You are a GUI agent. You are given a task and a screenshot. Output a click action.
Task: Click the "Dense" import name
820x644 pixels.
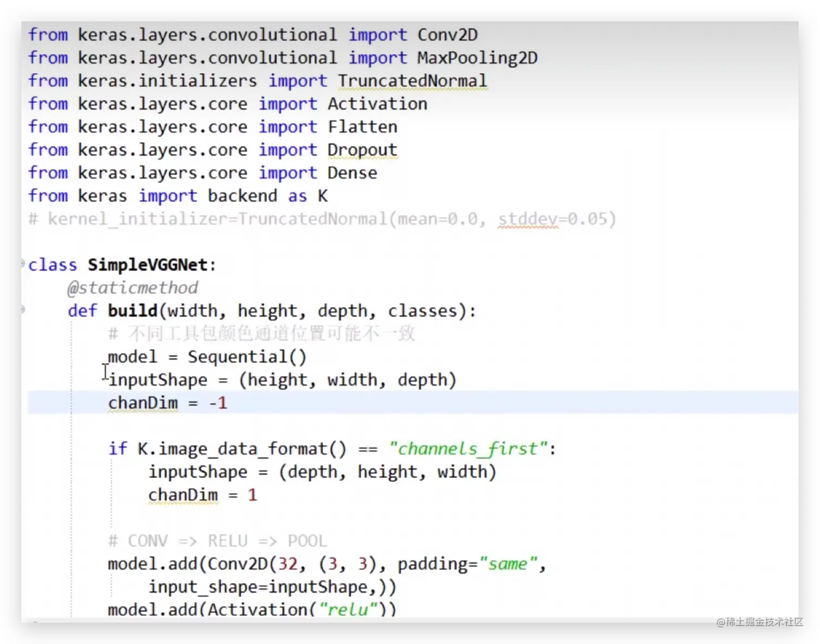point(352,173)
